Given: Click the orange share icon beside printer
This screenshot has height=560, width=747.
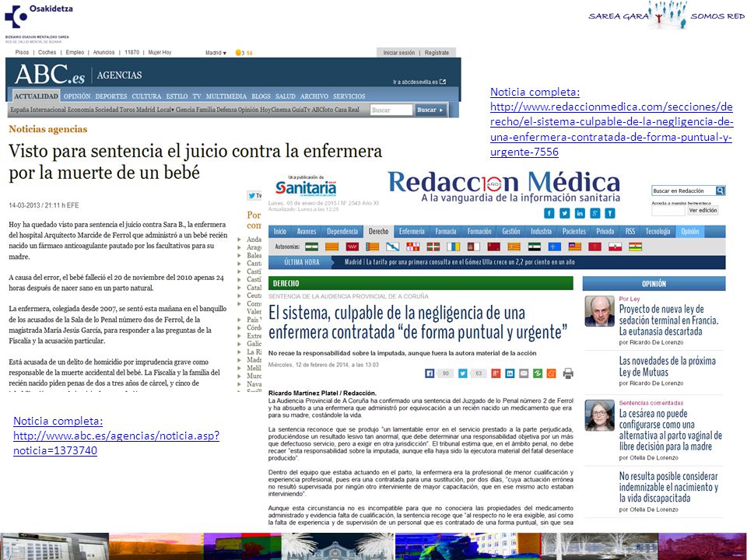Looking at the screenshot, I should [x=551, y=373].
